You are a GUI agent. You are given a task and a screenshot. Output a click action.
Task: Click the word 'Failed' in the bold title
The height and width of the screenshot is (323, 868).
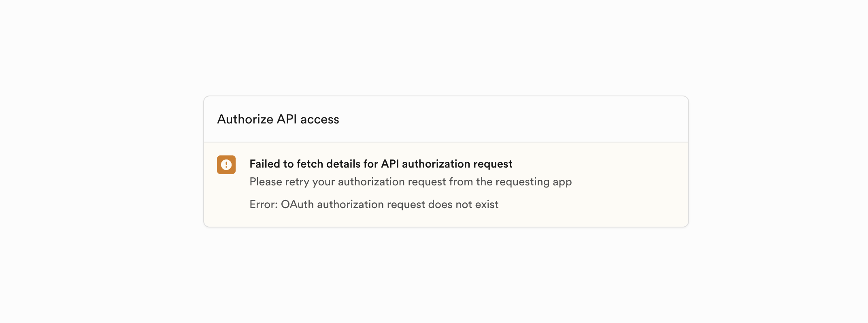pyautogui.click(x=264, y=164)
